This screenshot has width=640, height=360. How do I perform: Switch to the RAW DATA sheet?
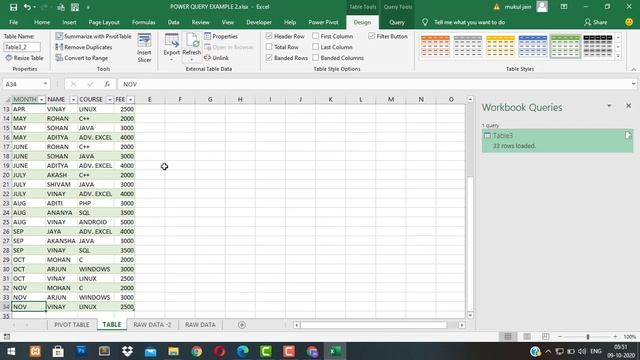click(200, 325)
